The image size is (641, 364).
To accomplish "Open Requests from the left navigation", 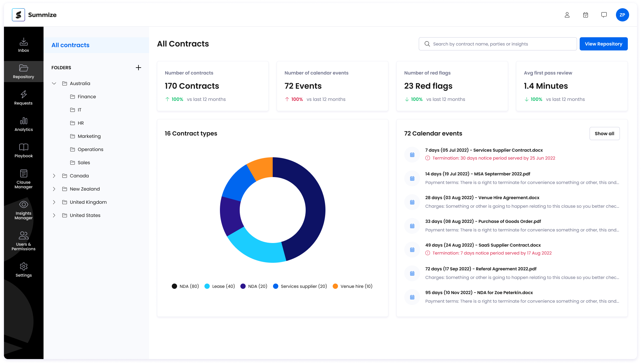I will (x=23, y=98).
